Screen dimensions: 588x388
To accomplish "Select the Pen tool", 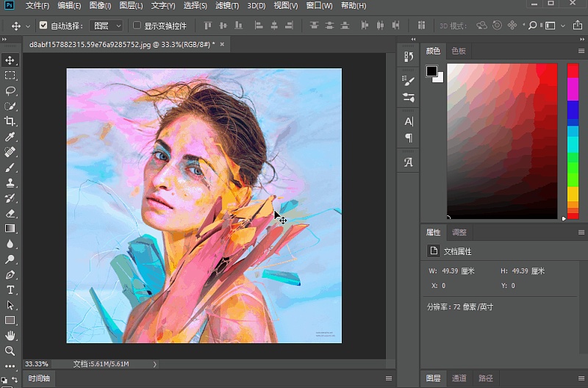I will click(x=10, y=274).
